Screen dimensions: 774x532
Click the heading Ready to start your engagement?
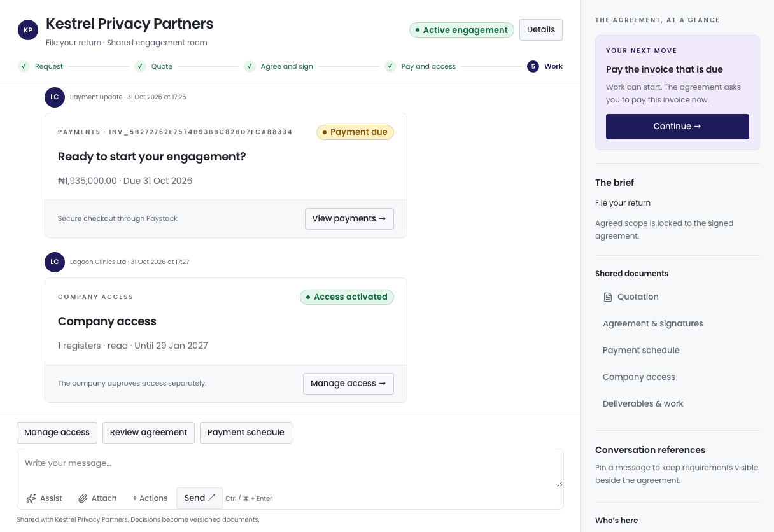pyautogui.click(x=152, y=157)
